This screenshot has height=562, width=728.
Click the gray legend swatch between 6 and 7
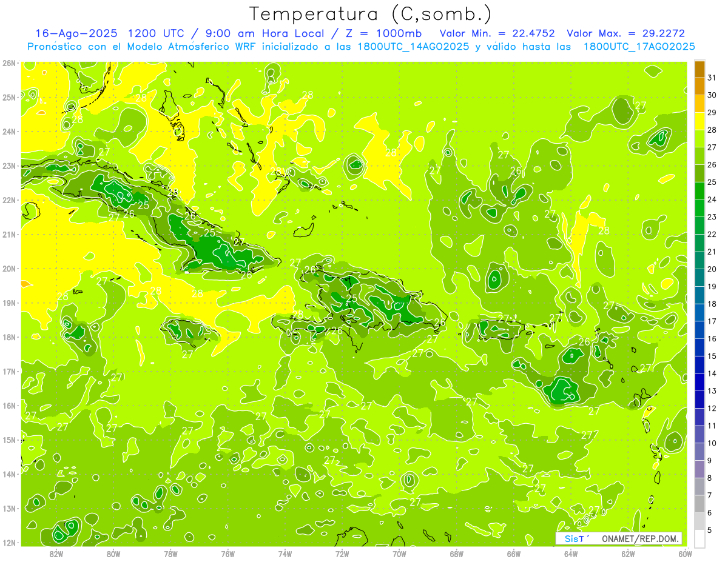click(x=699, y=504)
